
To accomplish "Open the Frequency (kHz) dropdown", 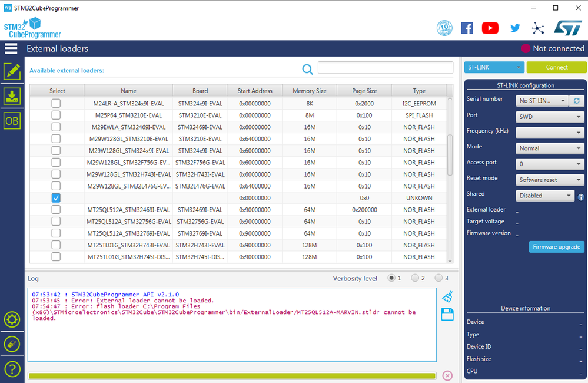I will click(550, 133).
